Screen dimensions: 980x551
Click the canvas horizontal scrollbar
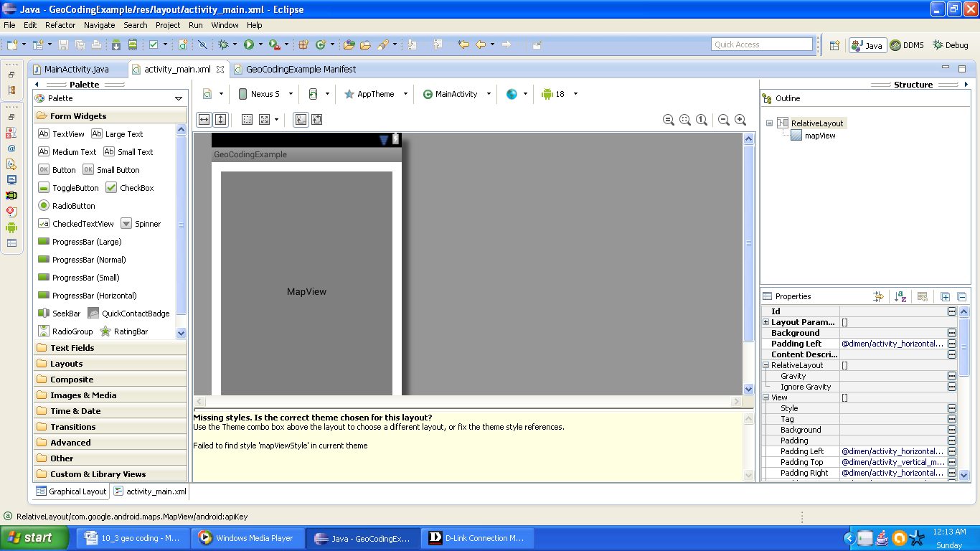tap(468, 402)
